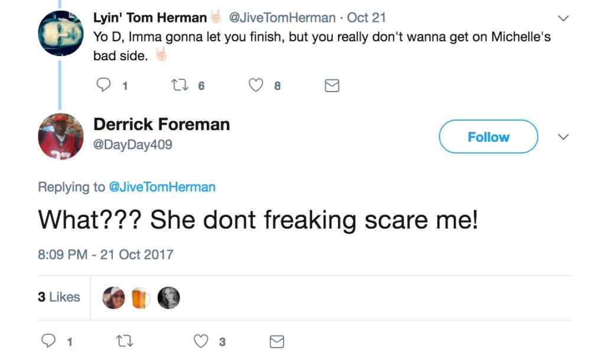605x364 pixels.
Task: Like Derrick Foreman's tweet
Action: coord(201,341)
